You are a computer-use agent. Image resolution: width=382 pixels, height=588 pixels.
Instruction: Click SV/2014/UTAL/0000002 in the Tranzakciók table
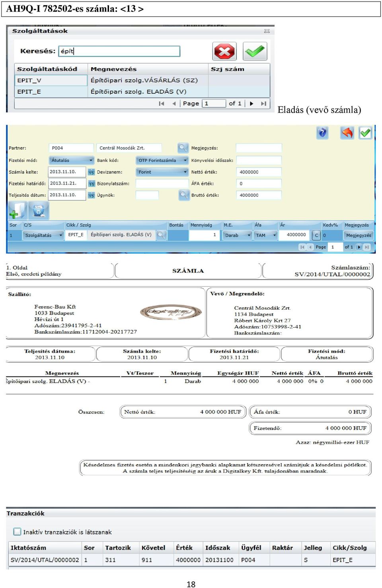[x=45, y=560]
